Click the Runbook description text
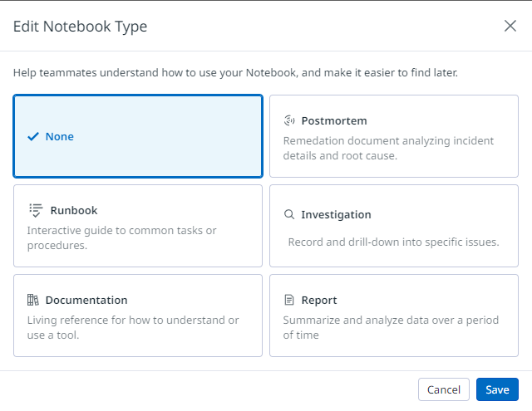532x411 pixels. pos(121,237)
